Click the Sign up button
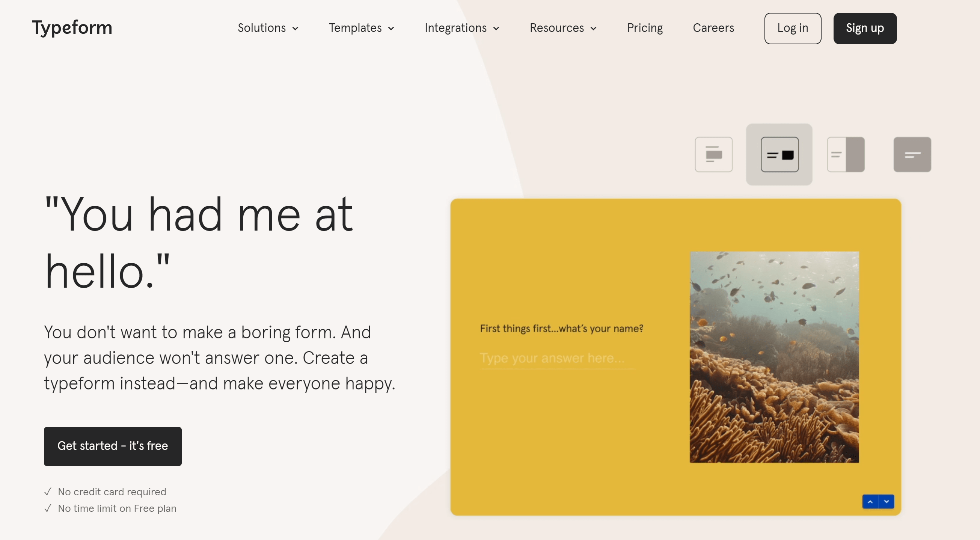Image resolution: width=980 pixels, height=540 pixels. point(864,28)
